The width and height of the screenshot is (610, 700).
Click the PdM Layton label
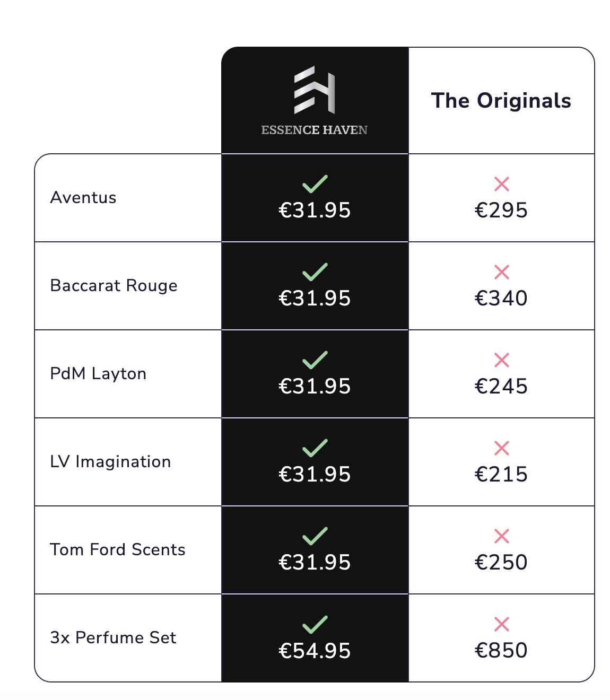point(98,374)
